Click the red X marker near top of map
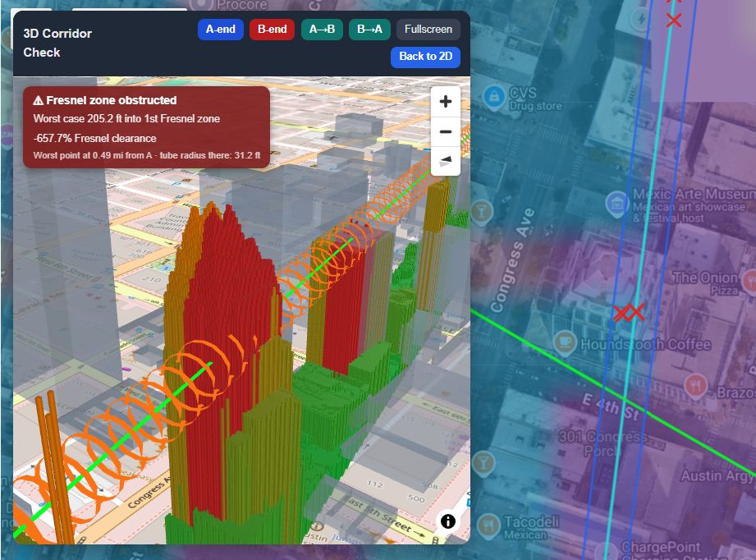756x560 pixels. pyautogui.click(x=674, y=21)
